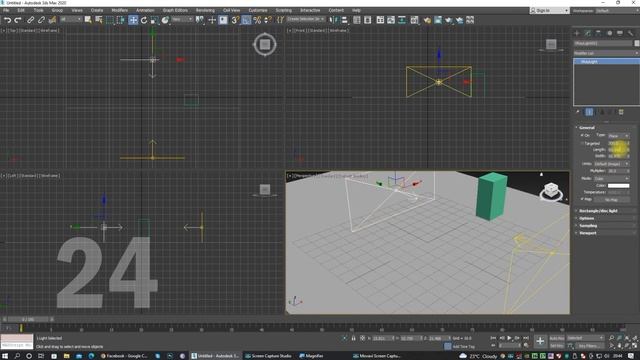Click the Pin Stack icon
Screen dimensions: 640x360
[x=578, y=112]
